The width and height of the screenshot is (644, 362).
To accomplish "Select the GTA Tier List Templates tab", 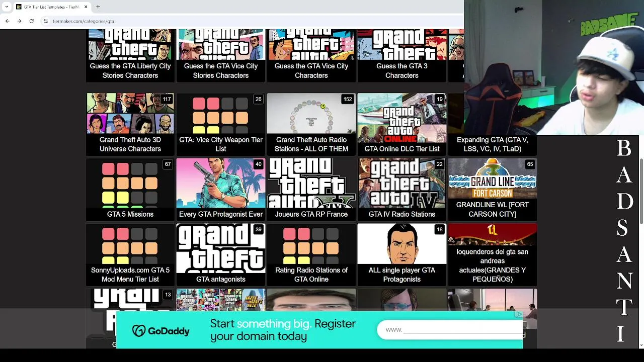I will pyautogui.click(x=52, y=7).
